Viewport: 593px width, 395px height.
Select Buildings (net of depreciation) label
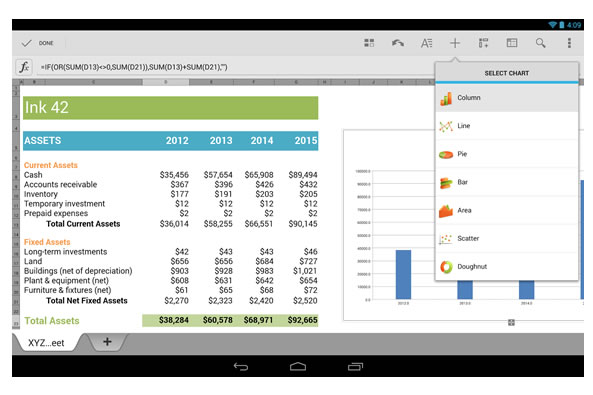78,271
